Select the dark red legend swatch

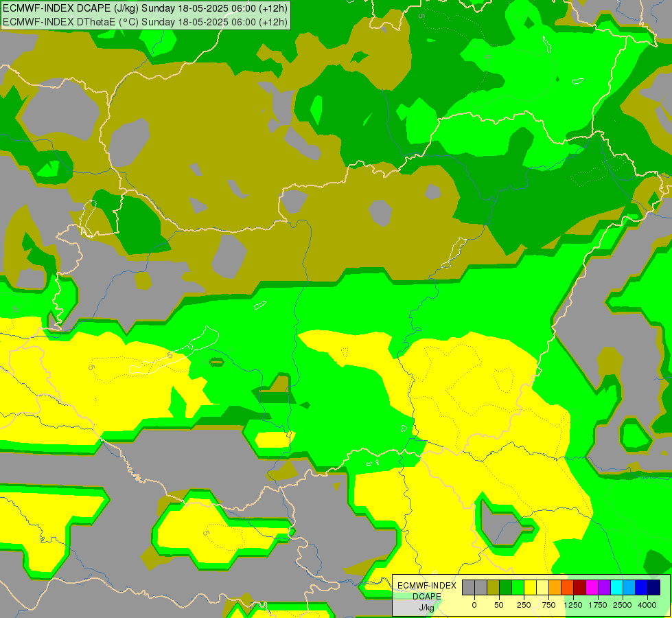tap(579, 588)
